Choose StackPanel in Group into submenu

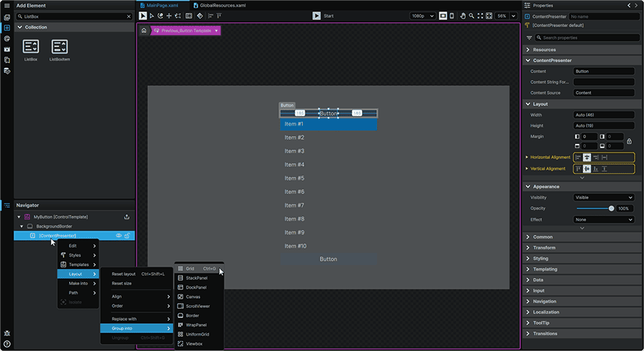[199, 278]
